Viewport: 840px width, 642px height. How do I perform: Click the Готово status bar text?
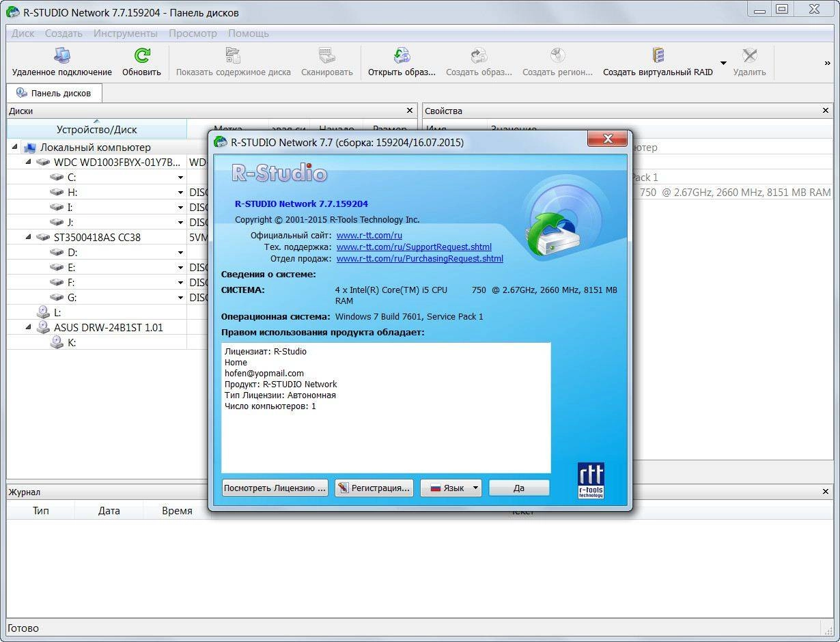pyautogui.click(x=23, y=628)
